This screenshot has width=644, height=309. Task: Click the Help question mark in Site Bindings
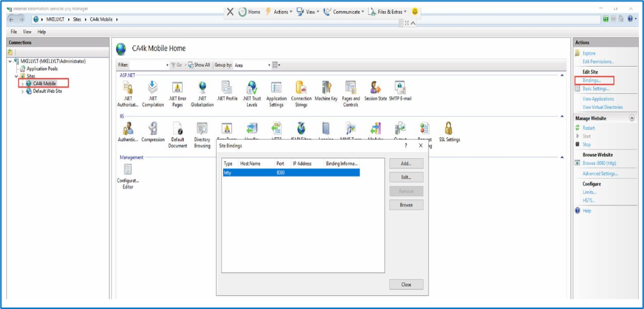coord(405,146)
